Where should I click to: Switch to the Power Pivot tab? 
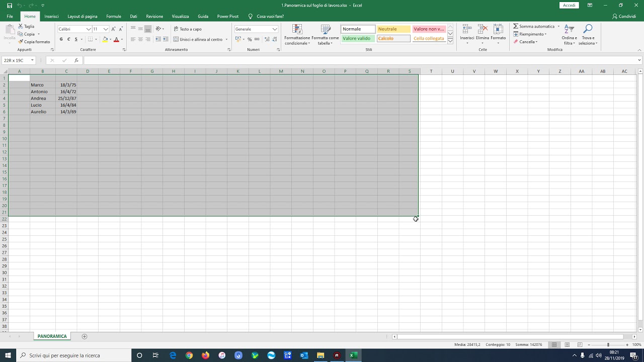[228, 17]
